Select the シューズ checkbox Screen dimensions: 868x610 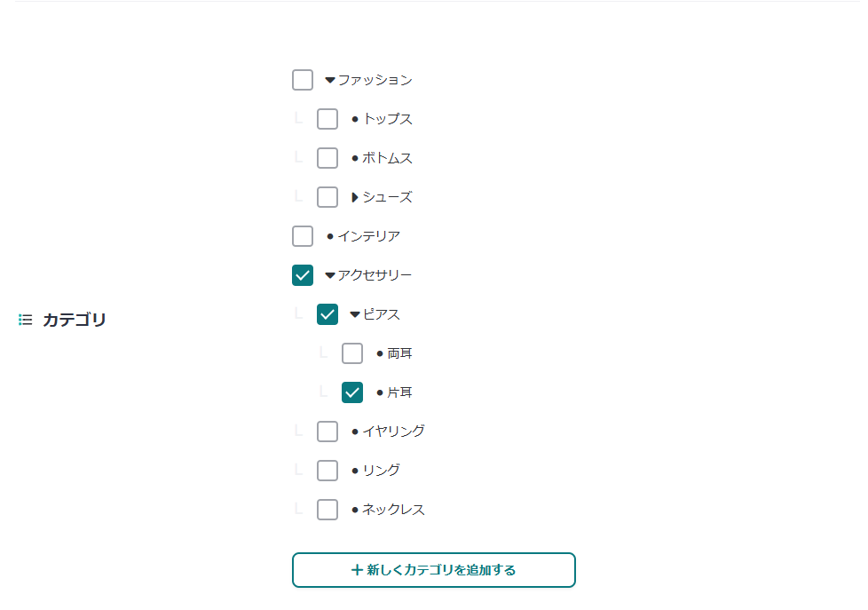coord(327,197)
